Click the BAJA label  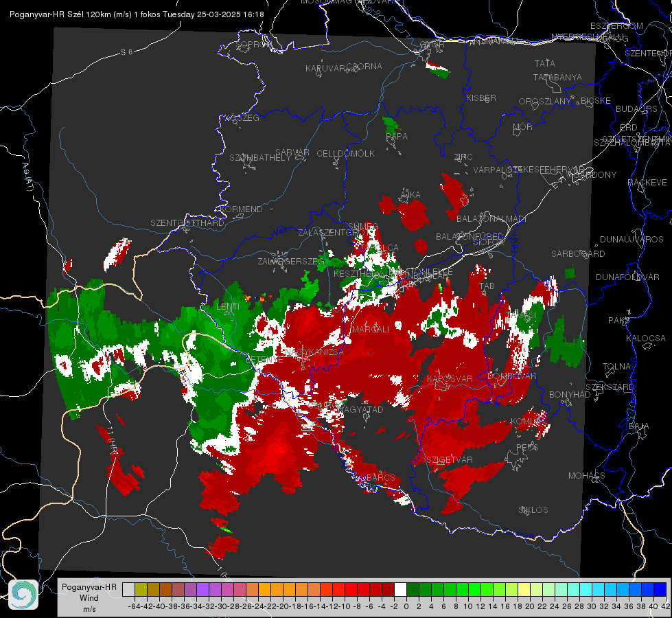(x=639, y=426)
